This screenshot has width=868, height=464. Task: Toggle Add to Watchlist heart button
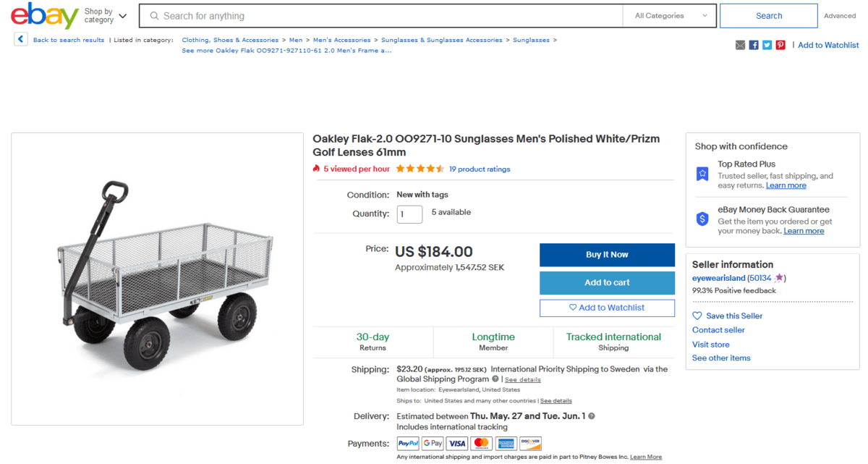click(607, 308)
